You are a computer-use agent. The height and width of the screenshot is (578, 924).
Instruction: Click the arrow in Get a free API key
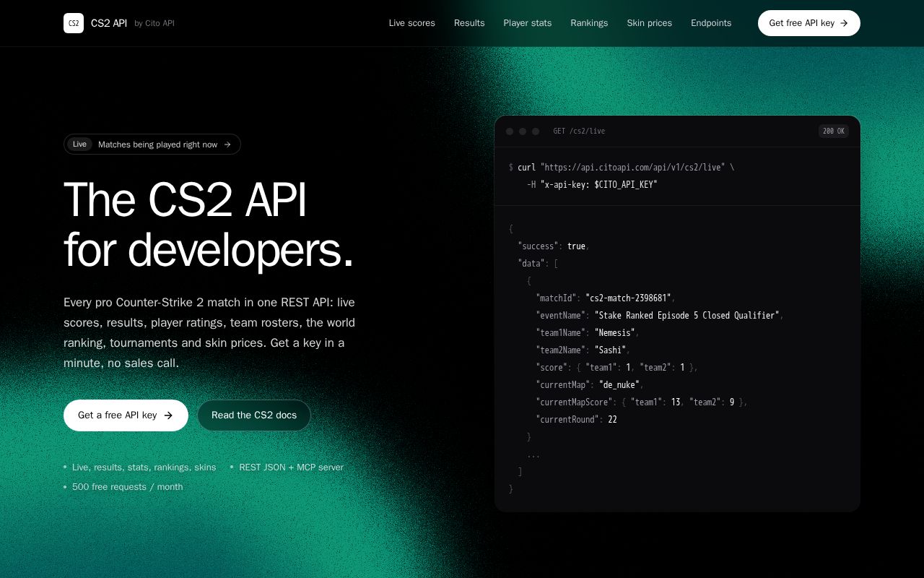pyautogui.click(x=168, y=415)
